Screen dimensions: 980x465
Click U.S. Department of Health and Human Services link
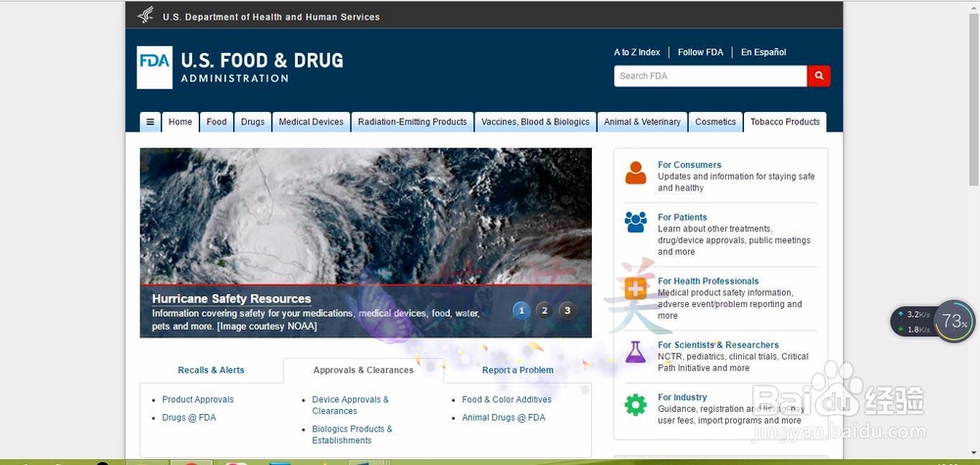271,17
